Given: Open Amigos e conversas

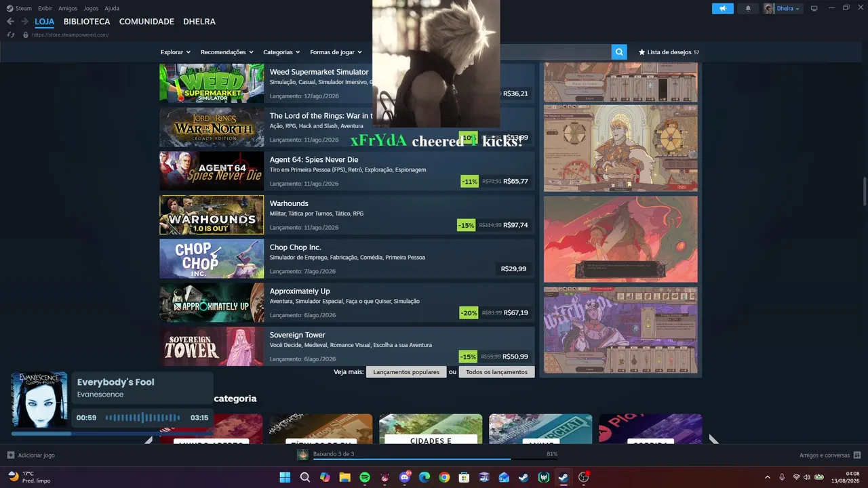Looking at the screenshot, I should 825,455.
